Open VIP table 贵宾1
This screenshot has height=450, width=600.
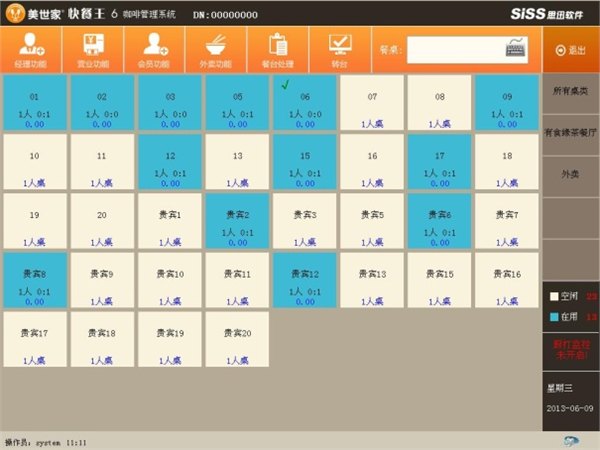click(x=170, y=221)
